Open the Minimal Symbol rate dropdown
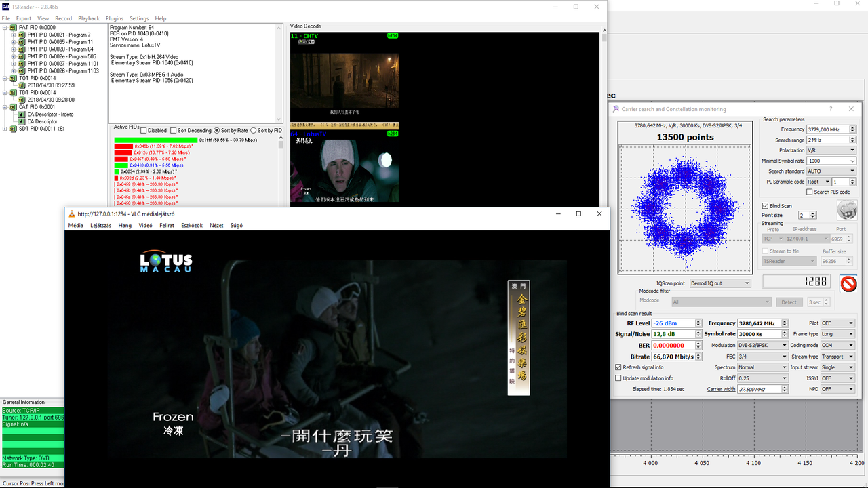 pyautogui.click(x=831, y=161)
